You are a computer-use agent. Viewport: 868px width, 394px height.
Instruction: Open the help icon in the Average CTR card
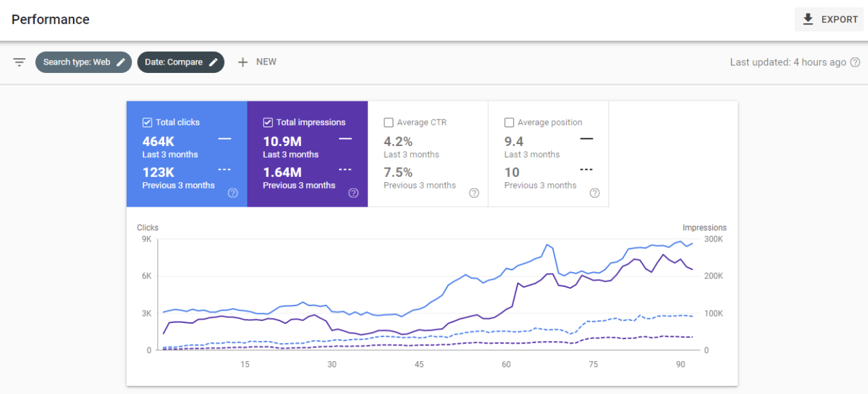click(474, 192)
